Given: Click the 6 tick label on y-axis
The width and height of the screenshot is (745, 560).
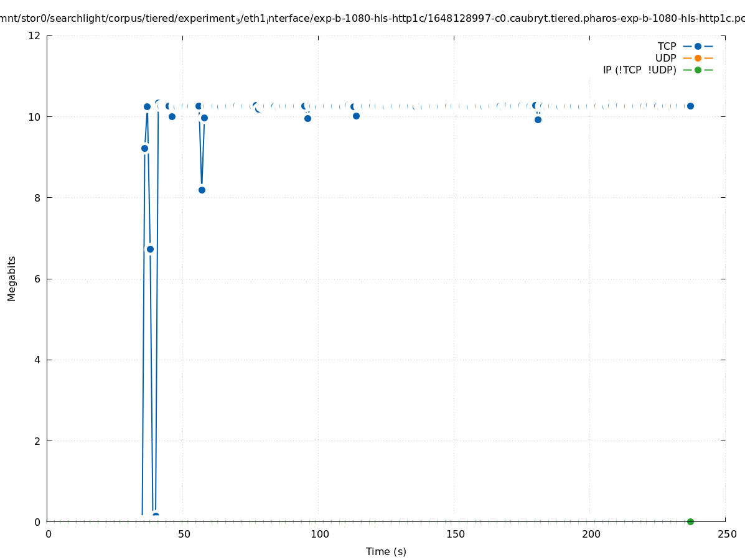Looking at the screenshot, I should [x=38, y=279].
